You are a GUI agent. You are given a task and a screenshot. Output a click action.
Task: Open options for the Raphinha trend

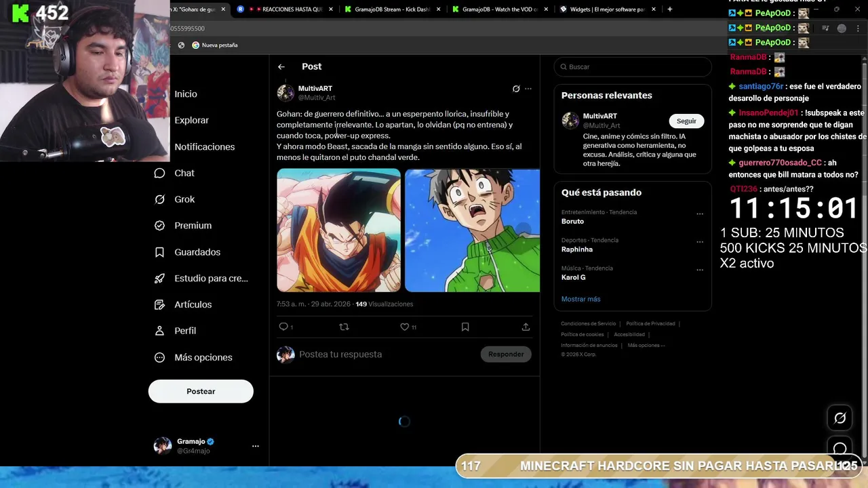coord(700,242)
